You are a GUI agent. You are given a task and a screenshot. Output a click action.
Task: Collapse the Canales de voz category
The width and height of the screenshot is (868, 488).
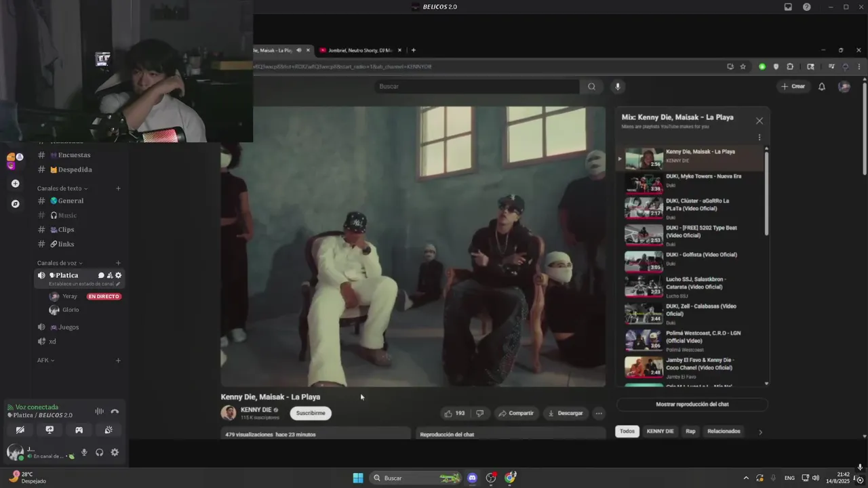pyautogui.click(x=60, y=263)
